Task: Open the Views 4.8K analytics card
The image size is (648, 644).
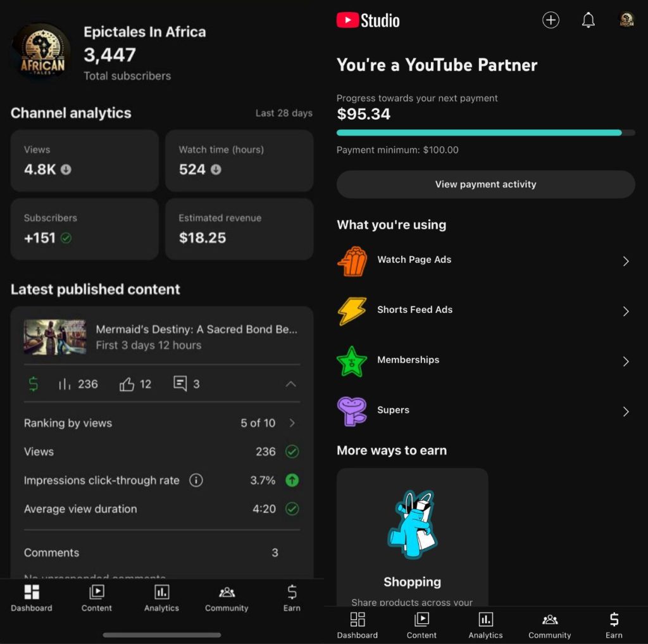Action: [85, 160]
